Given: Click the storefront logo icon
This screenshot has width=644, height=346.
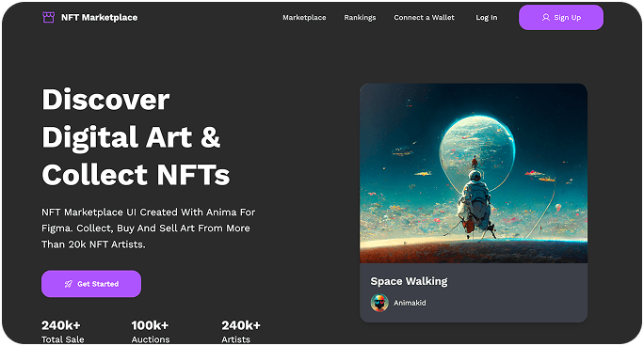Looking at the screenshot, I should (x=48, y=17).
